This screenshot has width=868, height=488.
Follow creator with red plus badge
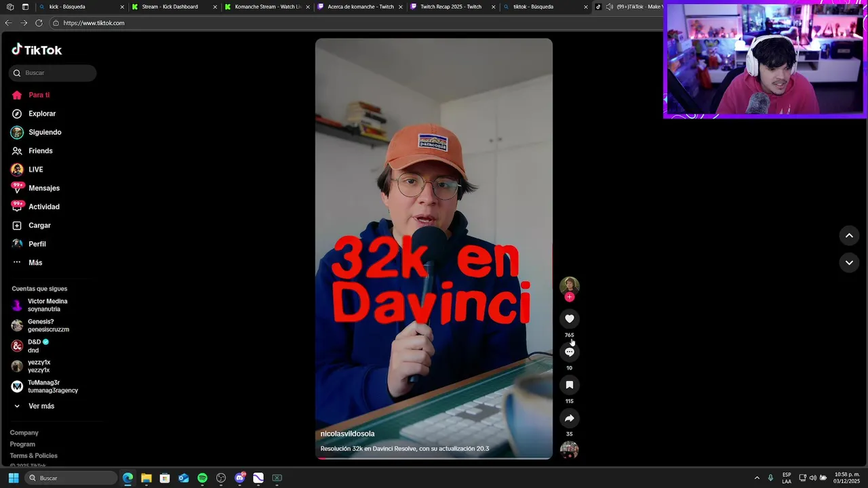coord(570,297)
